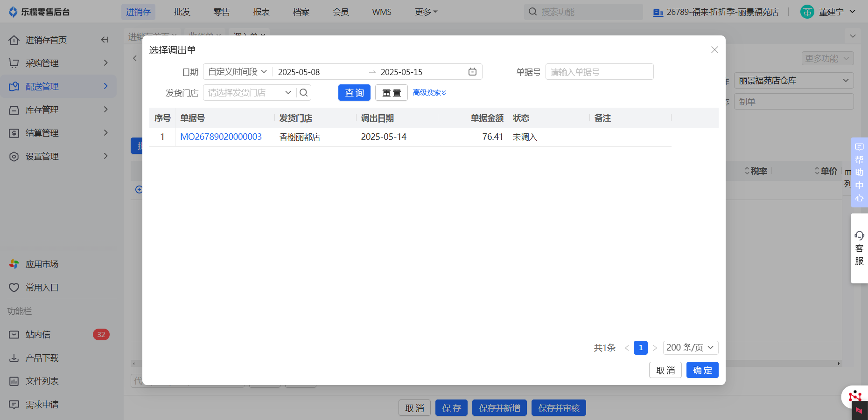Image resolution: width=868 pixels, height=420 pixels.
Task: Click the dialog 取消 button
Action: (x=665, y=370)
